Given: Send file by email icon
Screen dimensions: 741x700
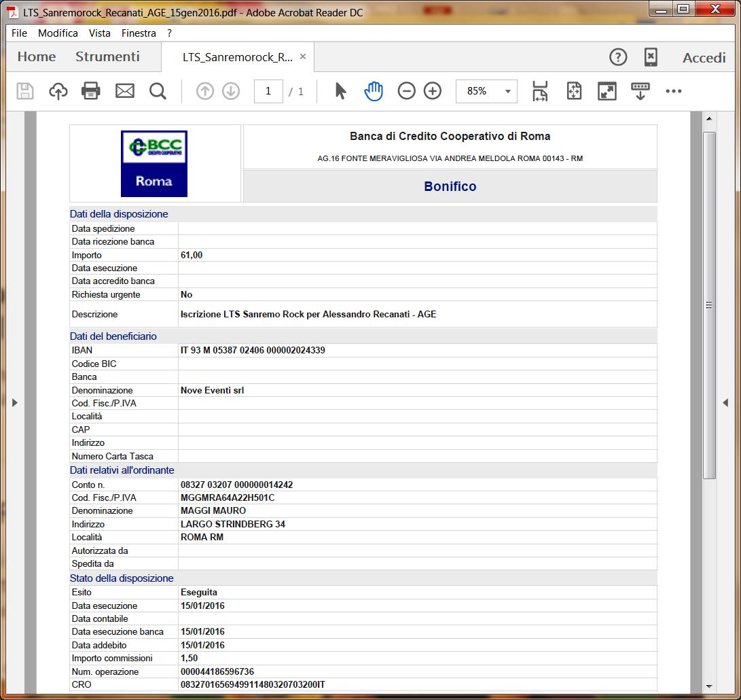Looking at the screenshot, I should [x=125, y=91].
